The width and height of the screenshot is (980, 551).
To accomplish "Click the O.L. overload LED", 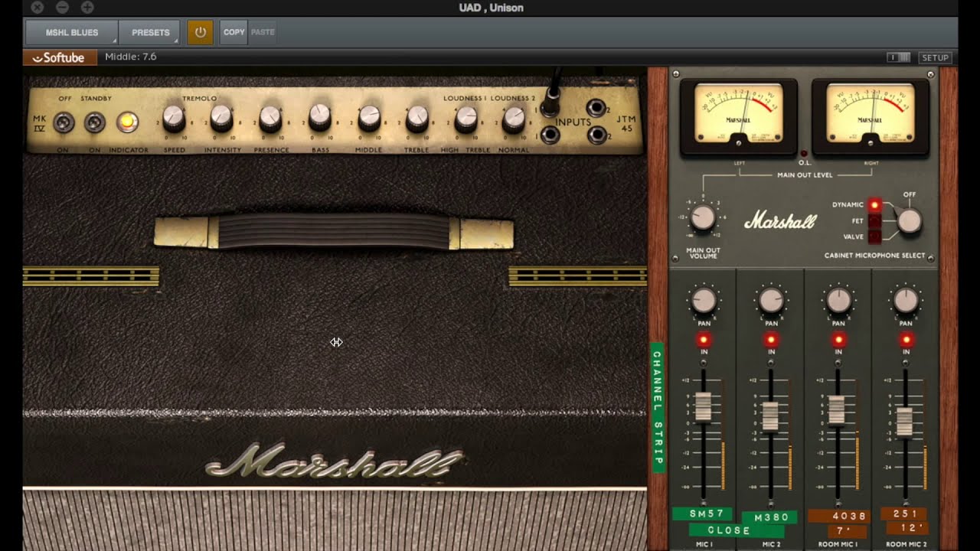I will (x=805, y=153).
